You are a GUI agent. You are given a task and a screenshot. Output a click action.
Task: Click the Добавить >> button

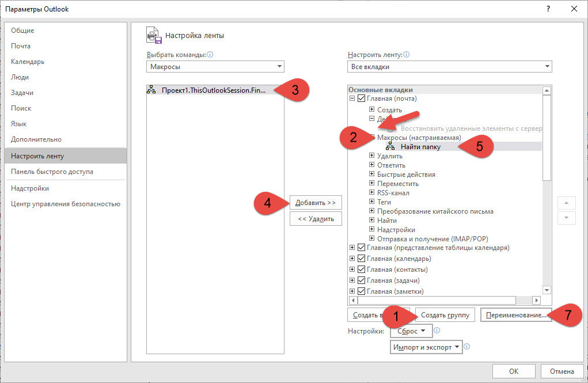(316, 203)
